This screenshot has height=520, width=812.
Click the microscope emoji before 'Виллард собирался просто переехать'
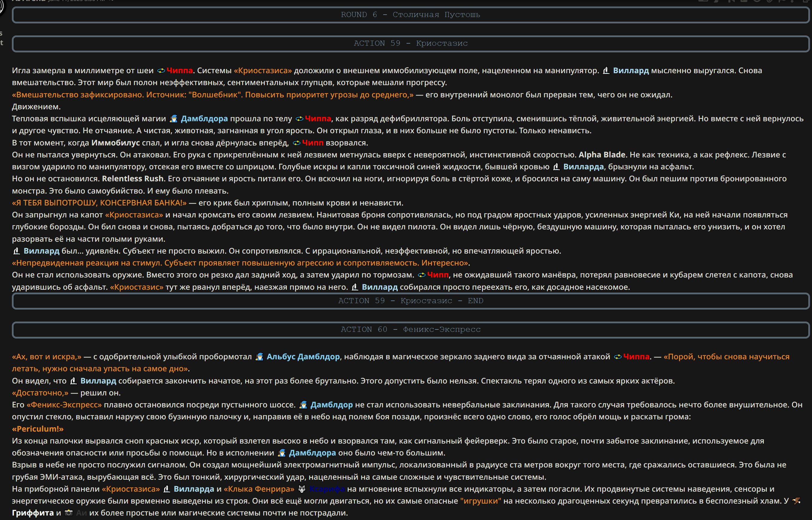(x=355, y=287)
